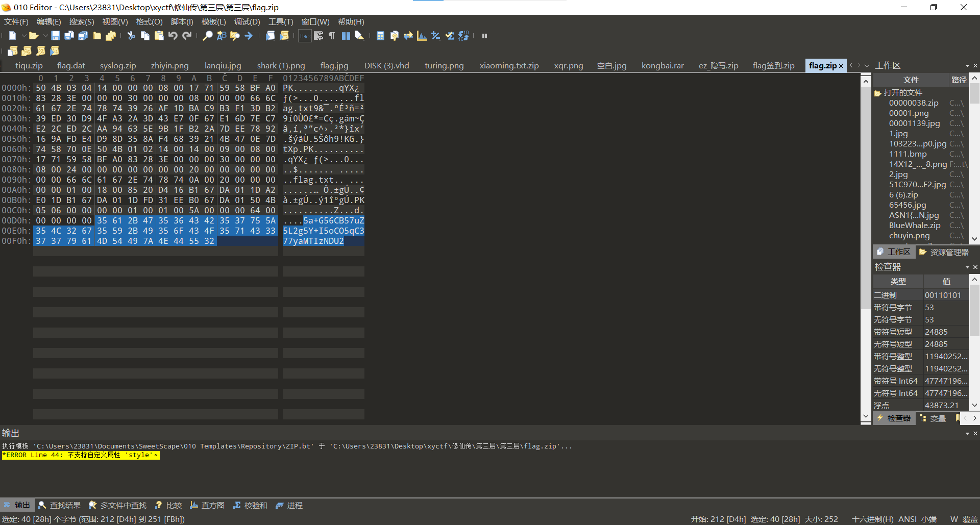
Task: Click the Copy icon
Action: pyautogui.click(x=145, y=36)
